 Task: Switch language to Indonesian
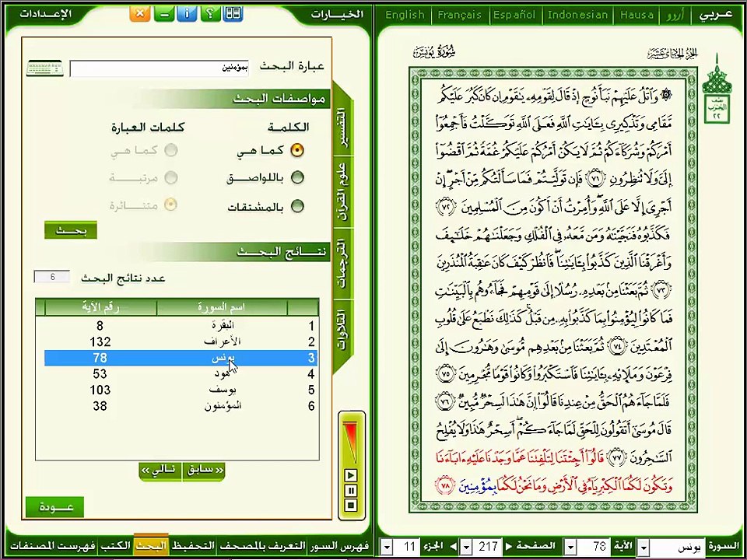[x=578, y=15]
